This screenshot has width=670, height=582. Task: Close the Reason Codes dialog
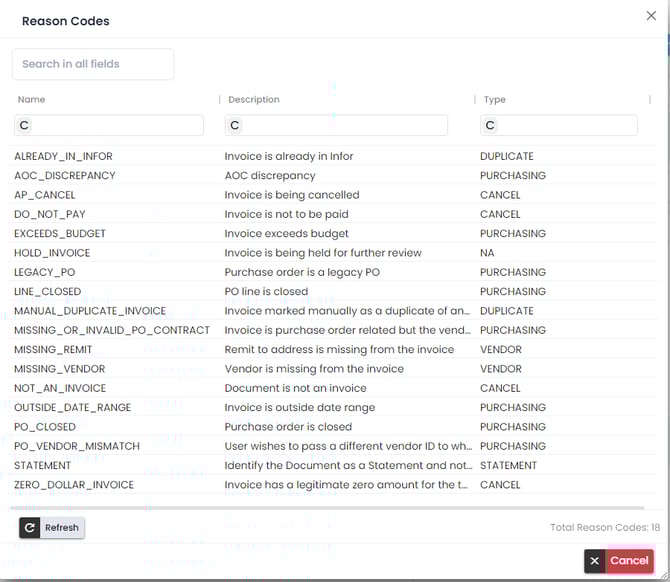[x=652, y=15]
